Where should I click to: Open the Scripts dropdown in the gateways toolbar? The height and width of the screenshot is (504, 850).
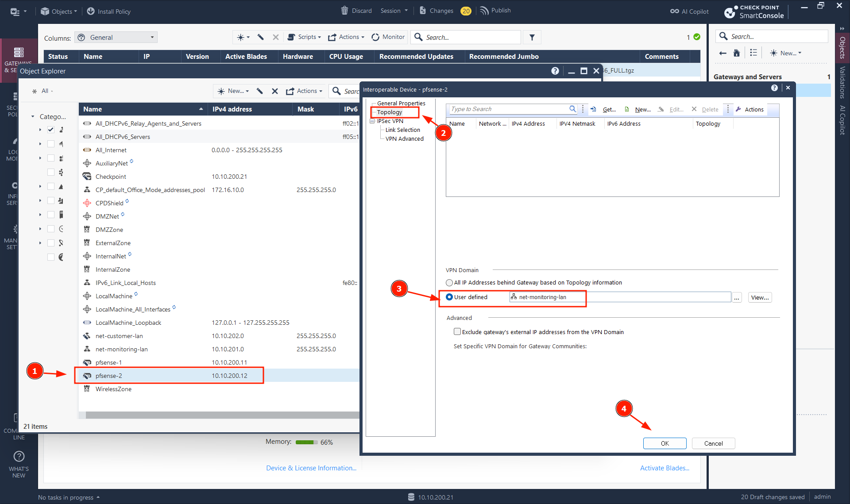pos(304,37)
